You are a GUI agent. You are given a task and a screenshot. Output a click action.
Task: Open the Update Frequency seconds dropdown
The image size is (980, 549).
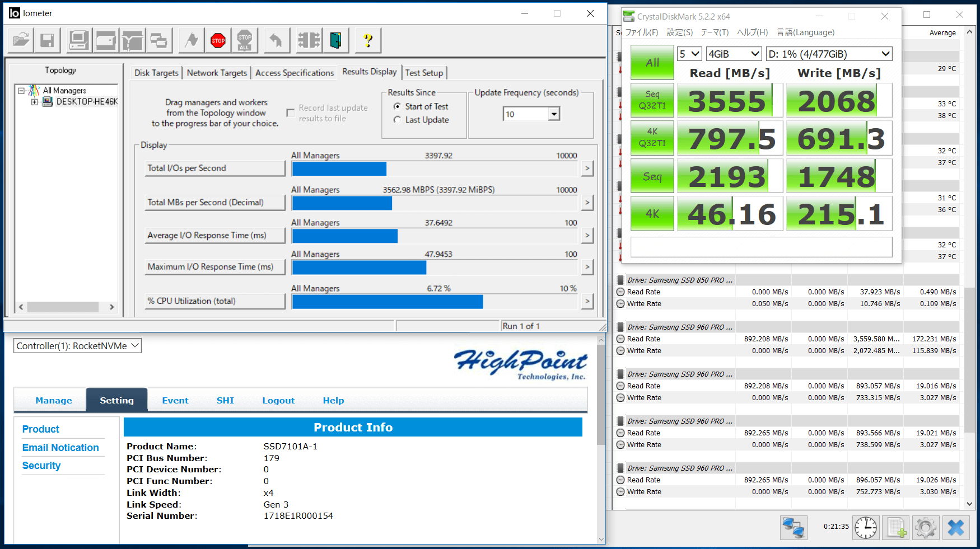coord(554,114)
